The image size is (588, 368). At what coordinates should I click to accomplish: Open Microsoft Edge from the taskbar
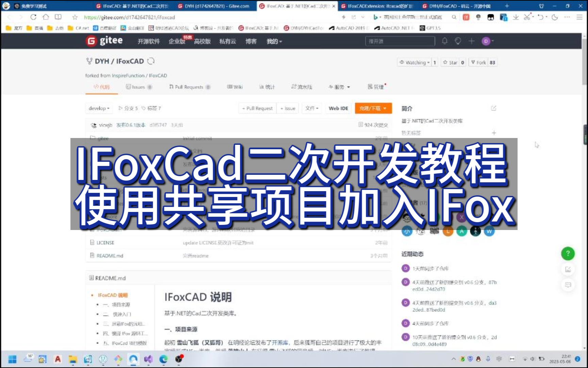pyautogui.click(x=164, y=359)
